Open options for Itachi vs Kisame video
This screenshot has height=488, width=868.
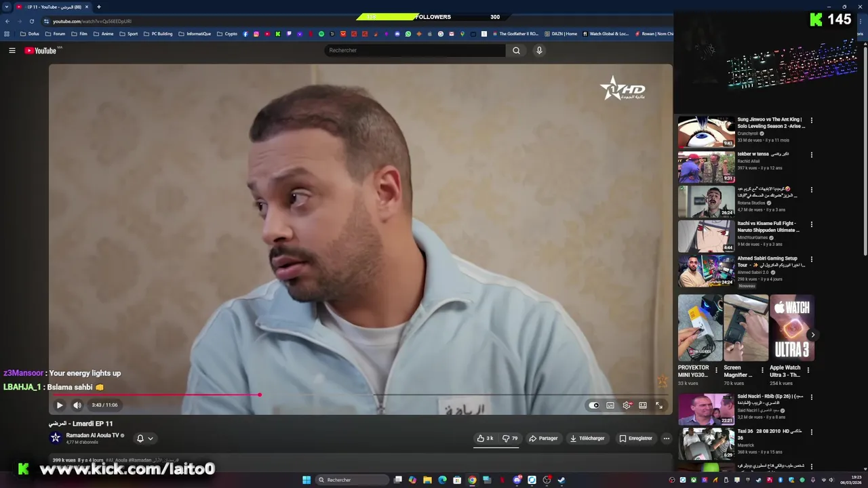(x=811, y=224)
